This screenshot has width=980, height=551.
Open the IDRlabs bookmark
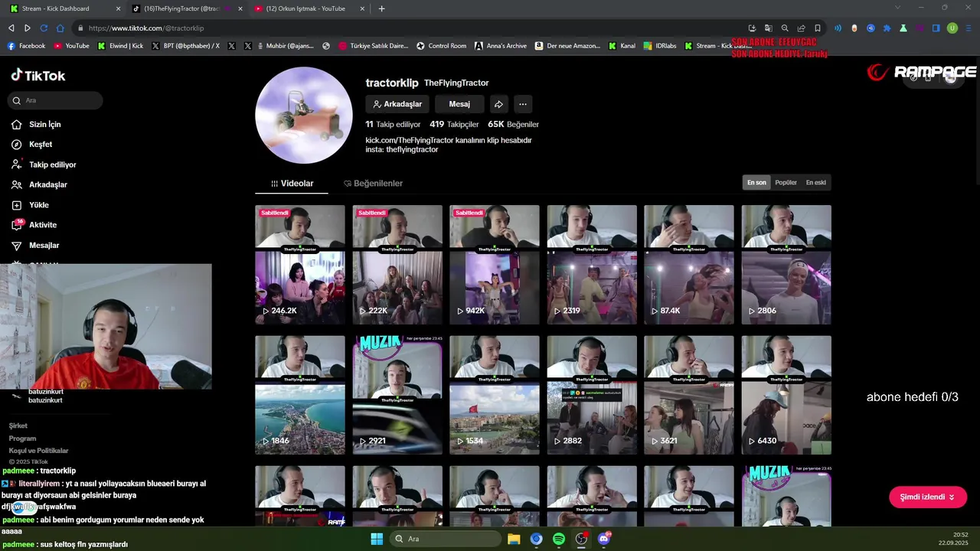(661, 46)
